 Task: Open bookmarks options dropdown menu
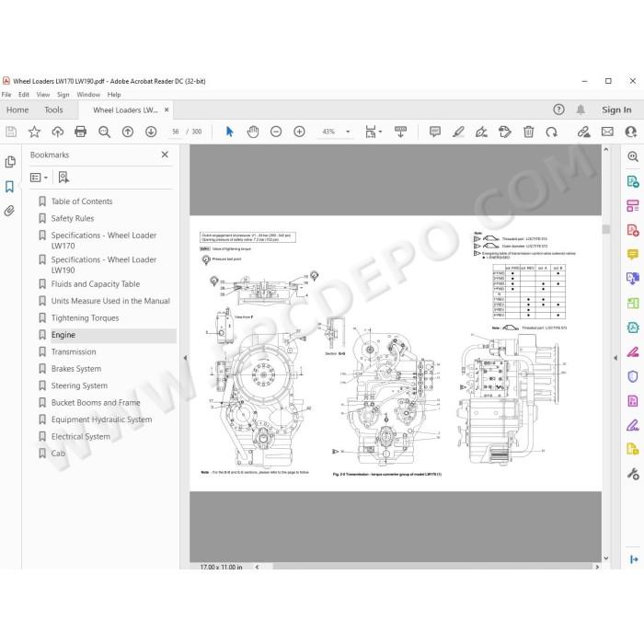click(x=39, y=178)
